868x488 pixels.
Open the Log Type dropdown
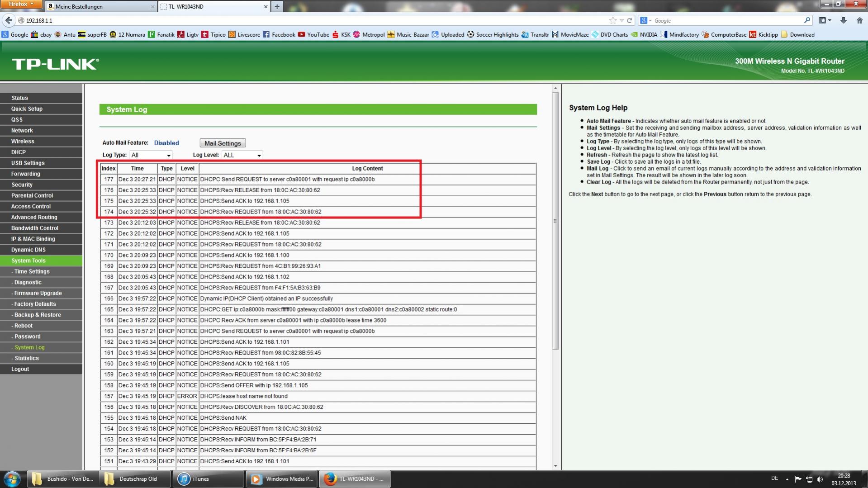151,155
